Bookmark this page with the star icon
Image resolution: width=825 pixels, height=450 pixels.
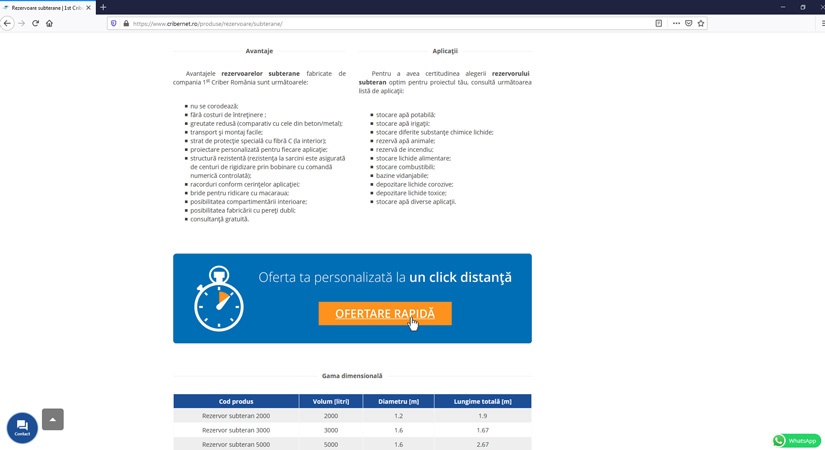(701, 23)
